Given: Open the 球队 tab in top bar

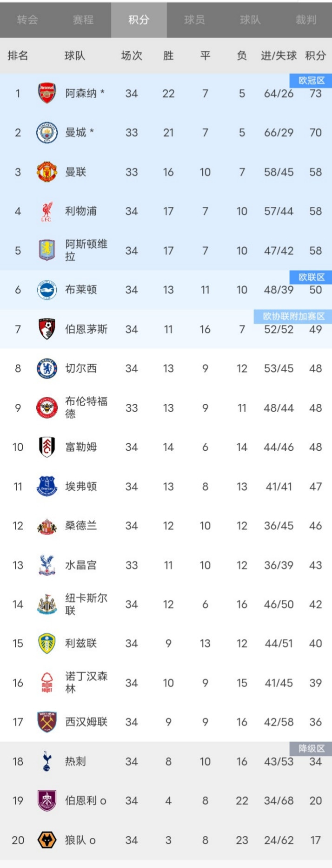Looking at the screenshot, I should point(250,20).
